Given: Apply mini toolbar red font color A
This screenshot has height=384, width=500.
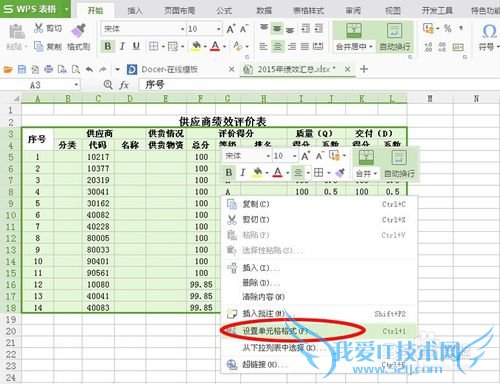Looking at the screenshot, I should coord(277,172).
